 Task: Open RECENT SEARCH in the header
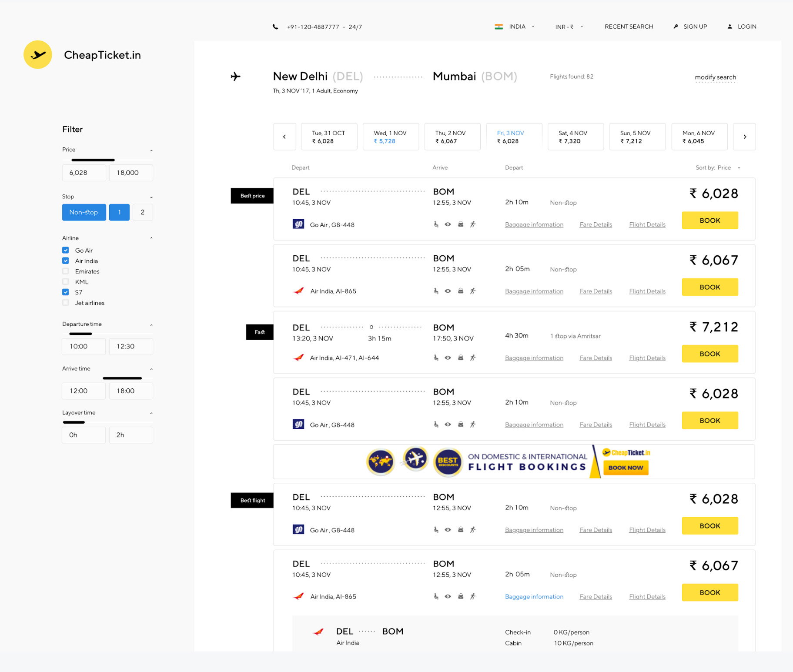point(629,27)
